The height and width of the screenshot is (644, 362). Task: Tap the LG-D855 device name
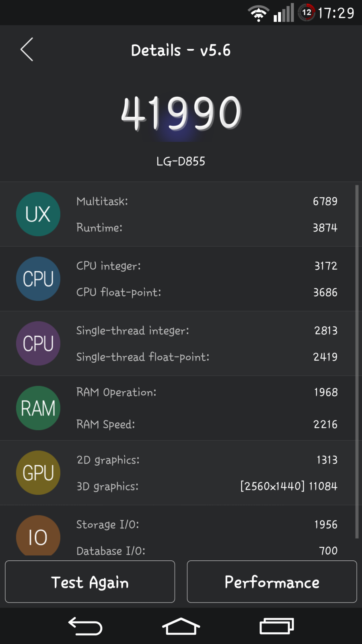coord(181,161)
